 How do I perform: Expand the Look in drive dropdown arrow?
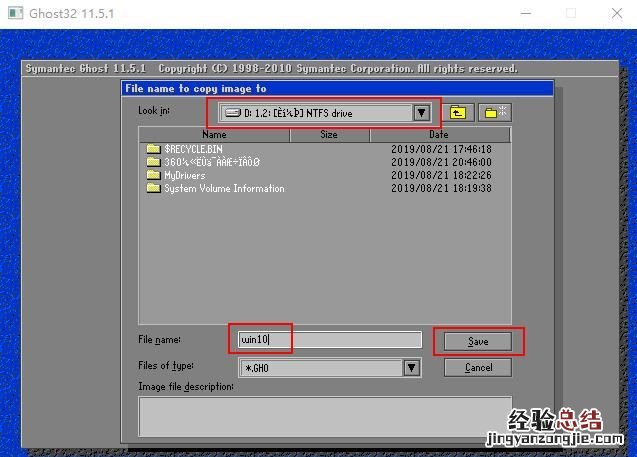(x=422, y=113)
